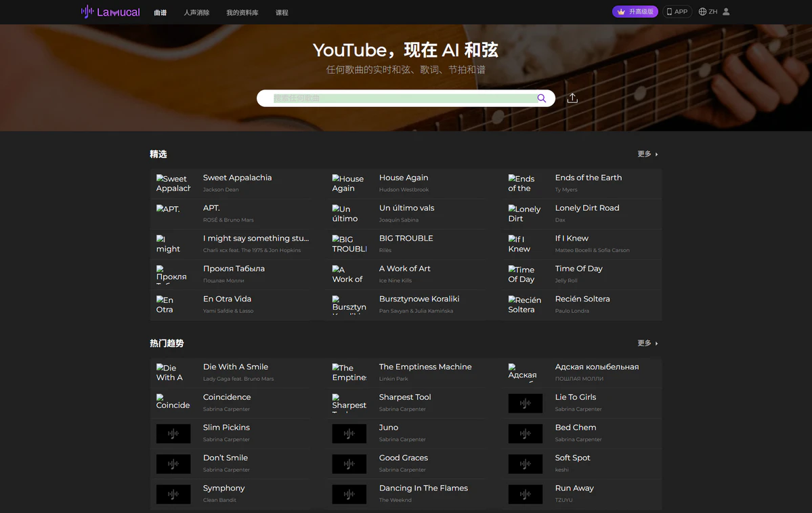Click the artist name Yami Safdie & Lasso

228,311
